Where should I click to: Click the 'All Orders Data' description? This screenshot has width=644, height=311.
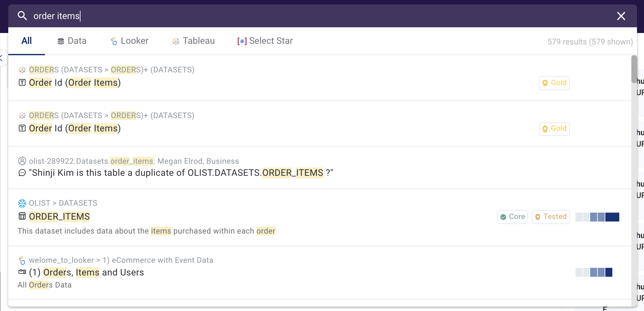tap(45, 285)
